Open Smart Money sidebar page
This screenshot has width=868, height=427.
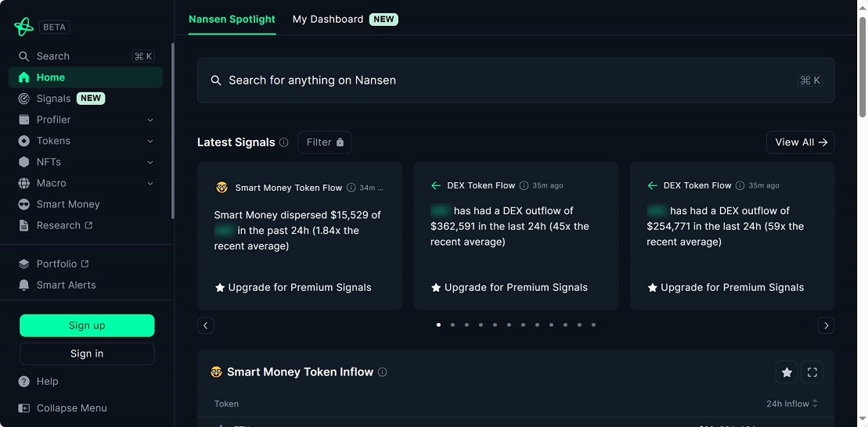coord(67,204)
